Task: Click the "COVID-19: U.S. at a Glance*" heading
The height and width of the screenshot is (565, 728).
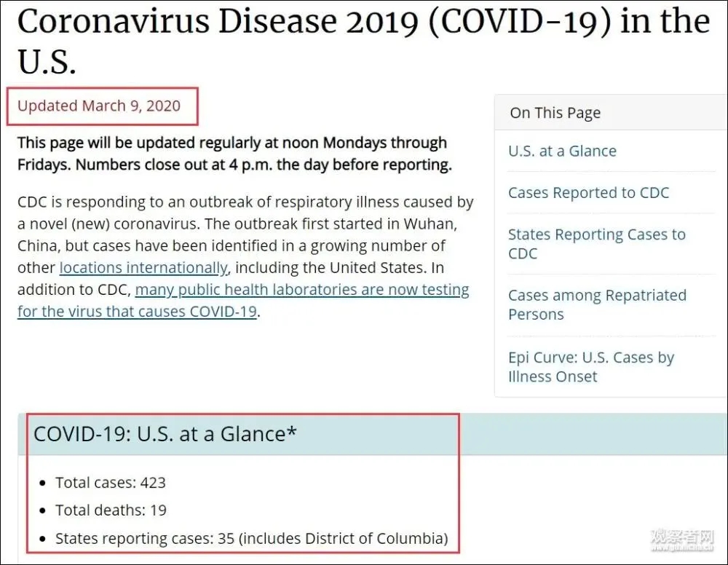Action: [x=165, y=434]
